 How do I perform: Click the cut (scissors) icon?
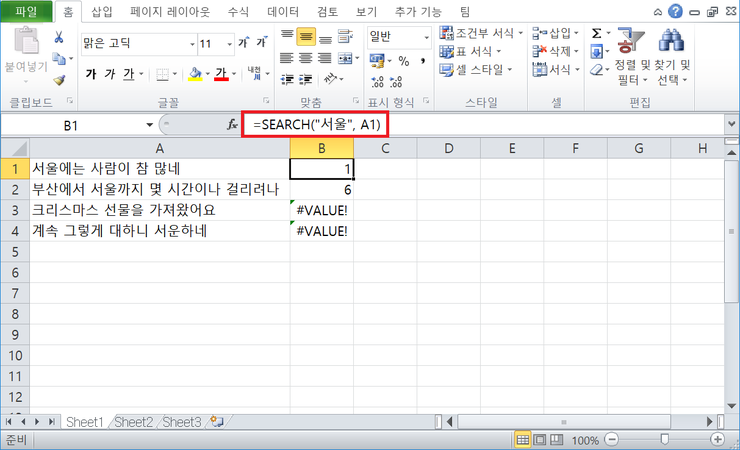tap(59, 36)
